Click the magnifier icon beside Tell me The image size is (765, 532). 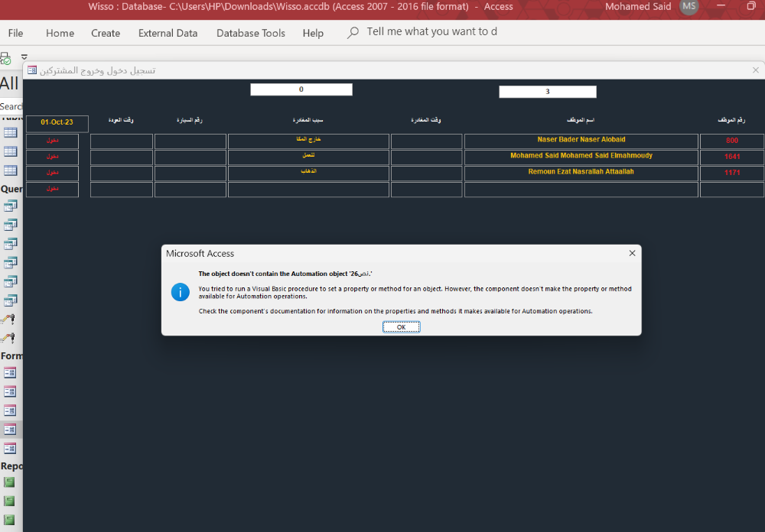[x=353, y=33]
